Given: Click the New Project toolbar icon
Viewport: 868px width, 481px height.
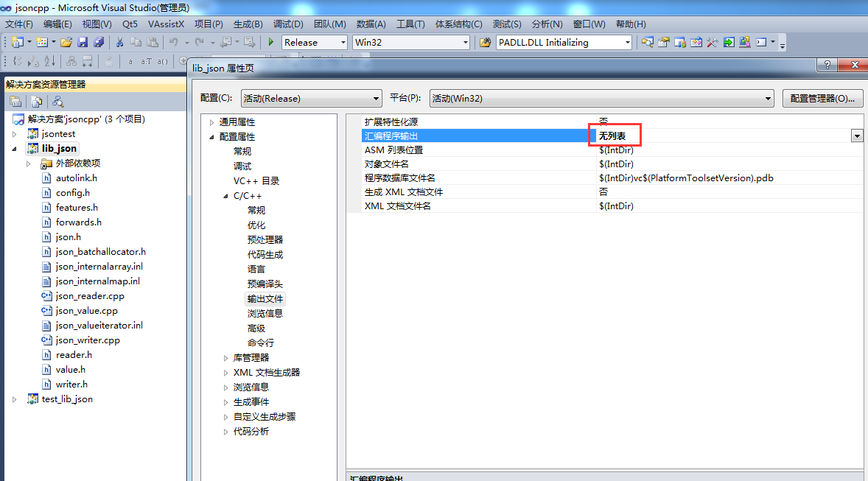Looking at the screenshot, I should point(17,42).
